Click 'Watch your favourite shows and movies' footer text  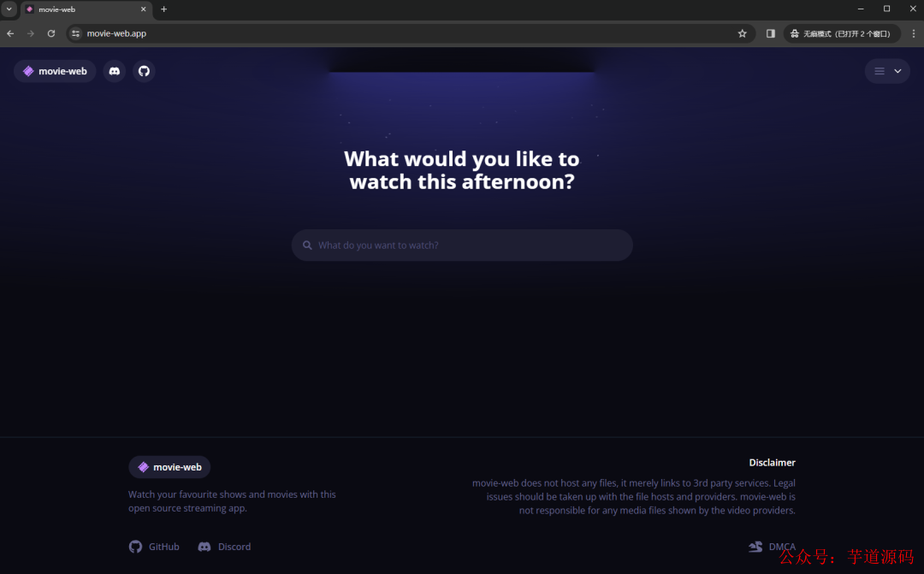[x=232, y=501]
